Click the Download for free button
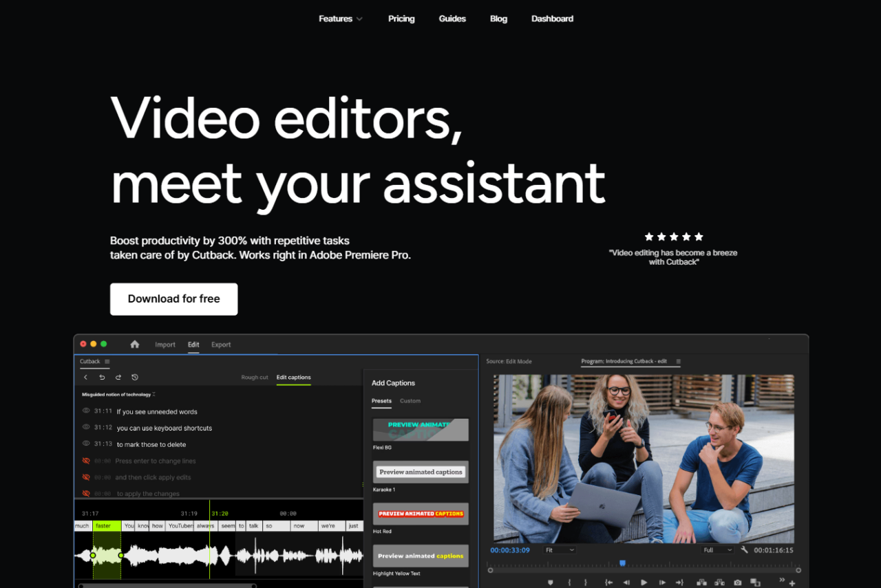This screenshot has width=881, height=588. pyautogui.click(x=173, y=299)
